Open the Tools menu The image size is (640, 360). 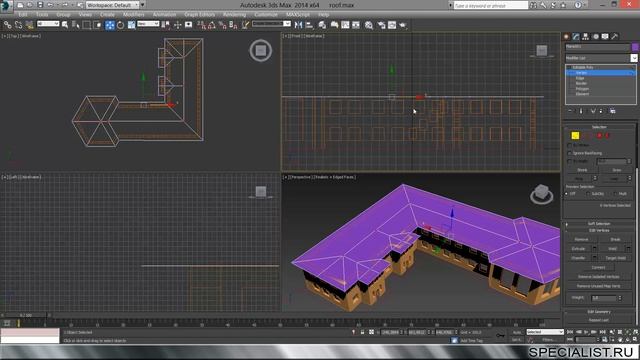click(x=42, y=14)
